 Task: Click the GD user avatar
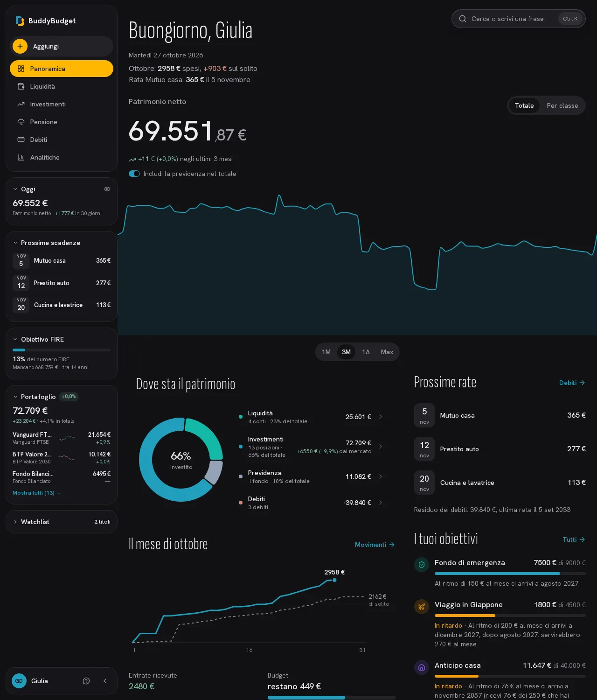click(19, 681)
